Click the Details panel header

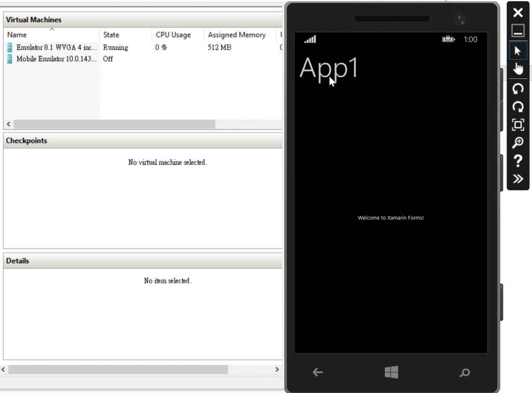click(x=143, y=261)
